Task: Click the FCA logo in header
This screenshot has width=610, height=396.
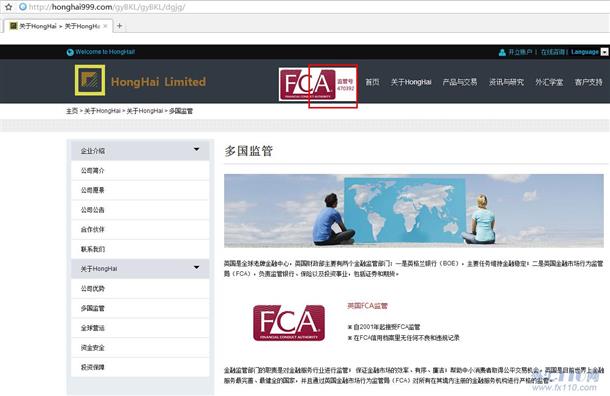Action: pos(307,84)
